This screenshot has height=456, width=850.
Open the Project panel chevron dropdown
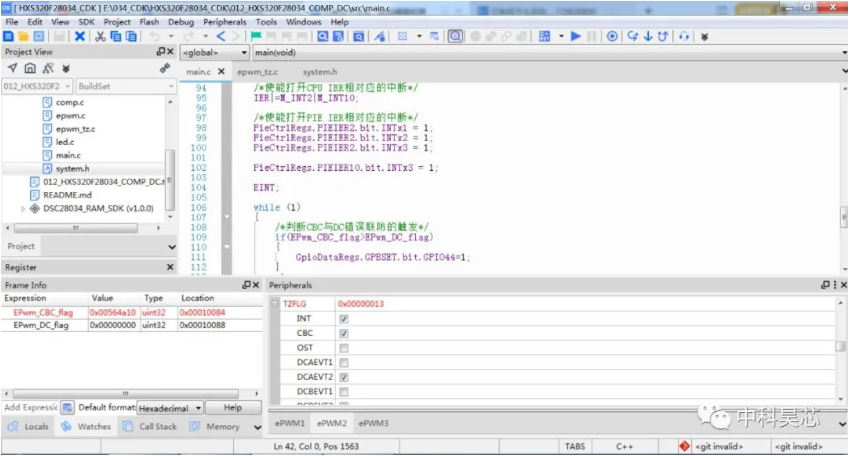(172, 247)
